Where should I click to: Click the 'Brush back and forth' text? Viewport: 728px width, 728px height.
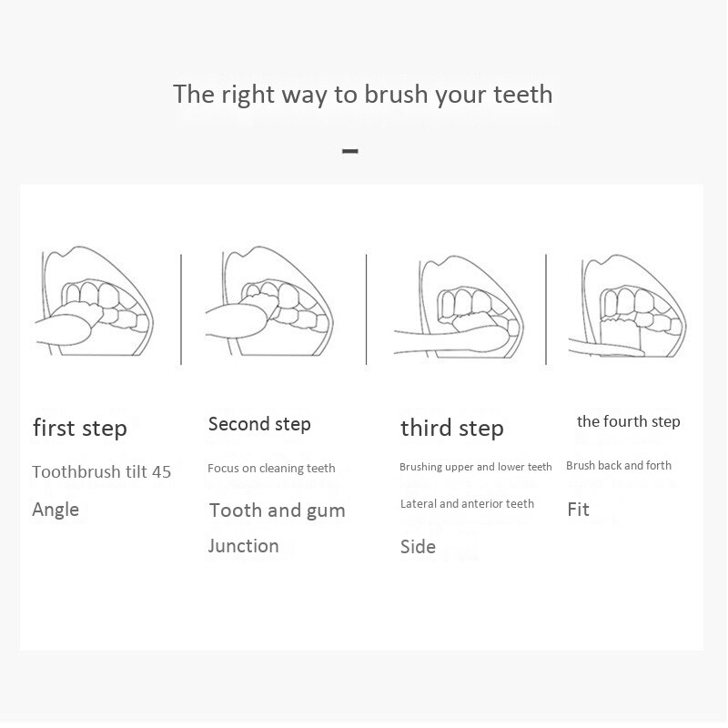pyautogui.click(x=619, y=465)
